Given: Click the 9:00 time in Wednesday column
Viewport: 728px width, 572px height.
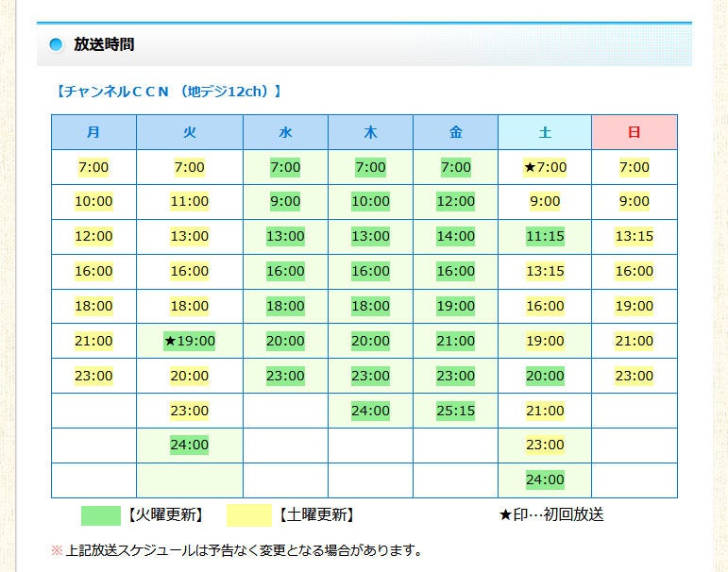Looking at the screenshot, I should [x=285, y=202].
